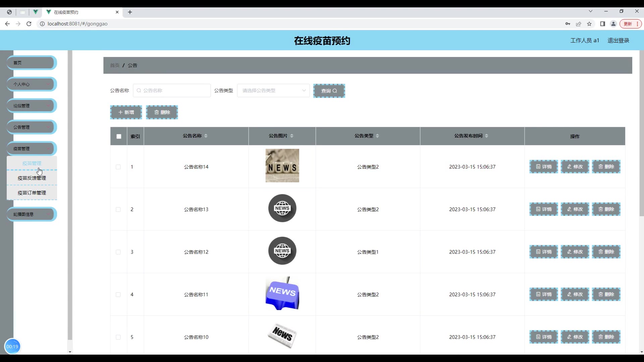Click the browser address bar URL

(77, 24)
